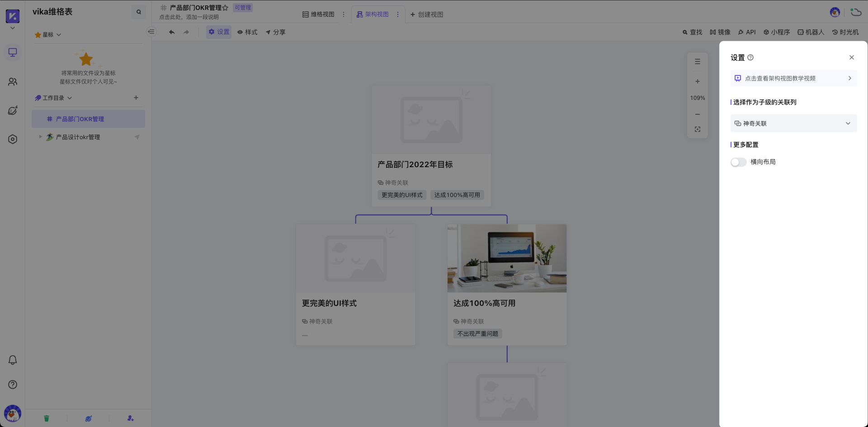Screen dimensions: 868x427
Task: Star the 产品部门OKR管理 table via its star
Action: point(225,7)
